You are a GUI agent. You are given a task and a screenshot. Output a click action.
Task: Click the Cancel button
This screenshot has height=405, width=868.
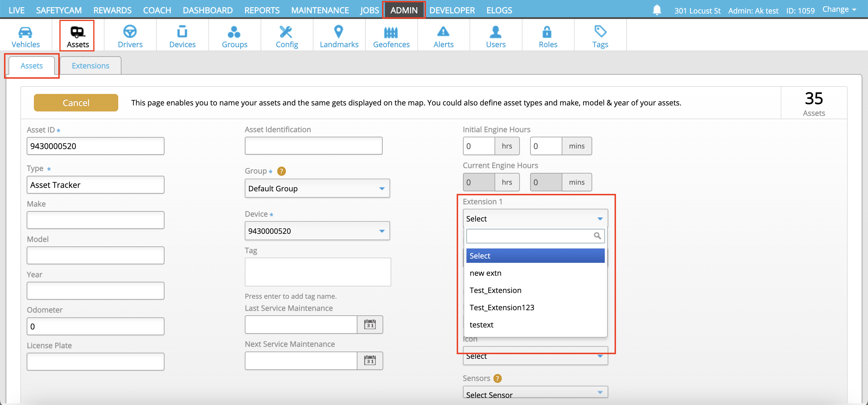pos(76,103)
